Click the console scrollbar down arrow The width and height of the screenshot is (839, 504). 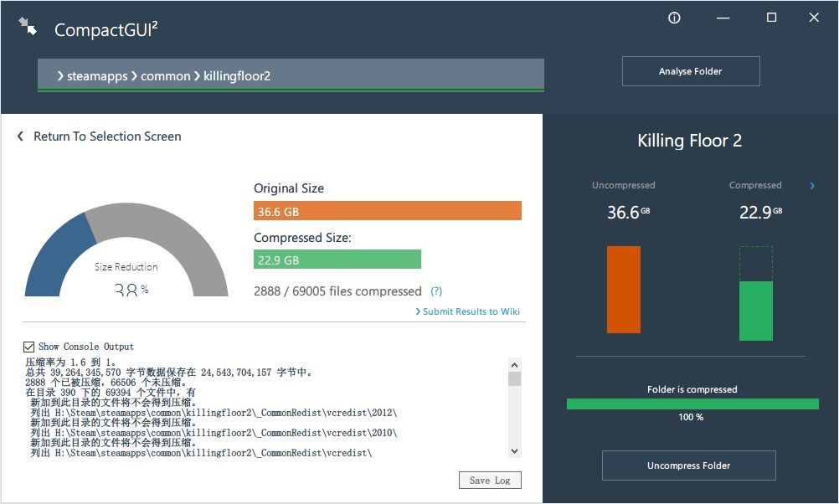(x=514, y=451)
